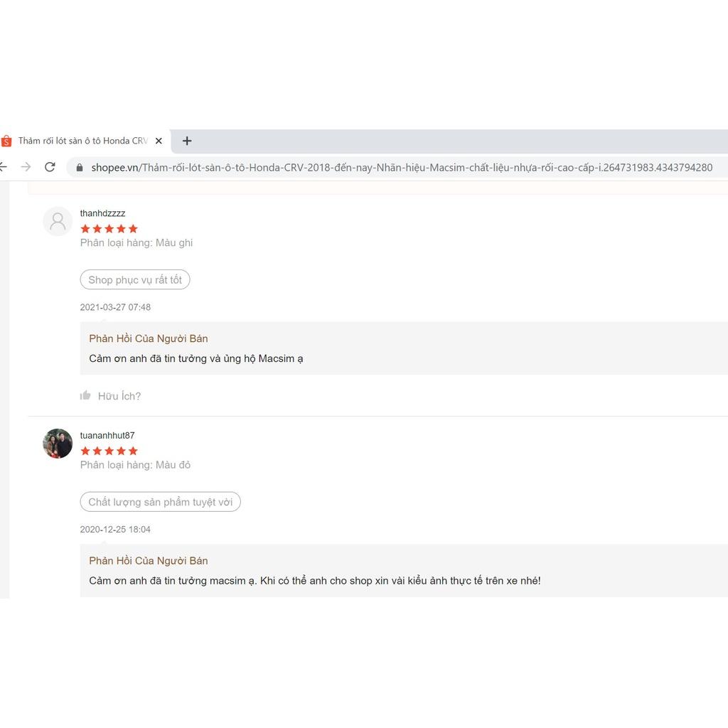This screenshot has width=728, height=728.
Task: Open username thanhdzzzz profile link
Action: tap(102, 213)
